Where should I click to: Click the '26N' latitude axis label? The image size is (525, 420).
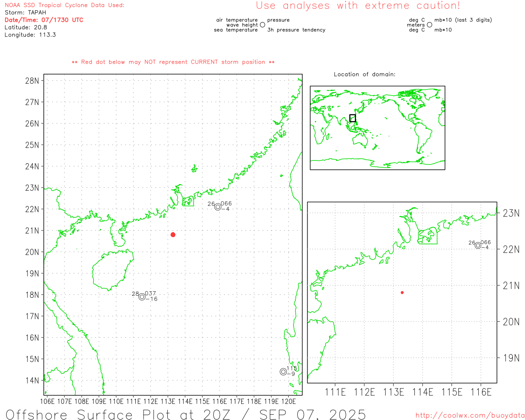32,123
